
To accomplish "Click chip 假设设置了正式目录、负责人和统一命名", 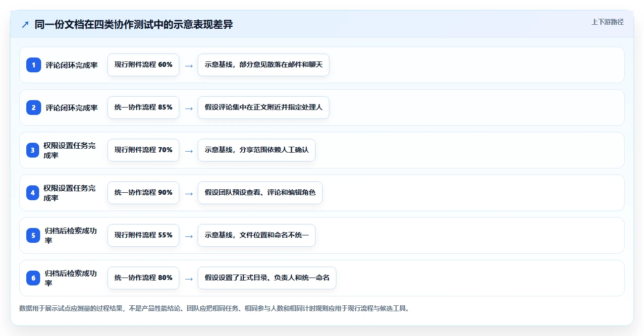I will [x=267, y=278].
